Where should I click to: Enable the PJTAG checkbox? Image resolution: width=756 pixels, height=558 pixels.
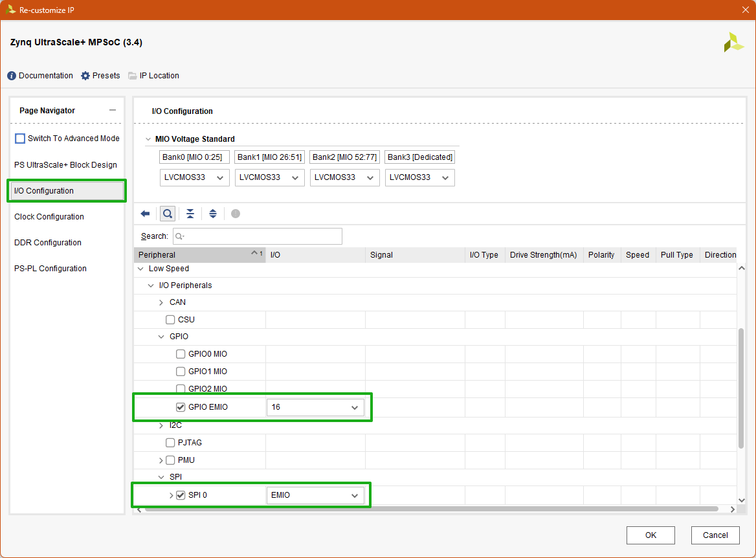170,443
